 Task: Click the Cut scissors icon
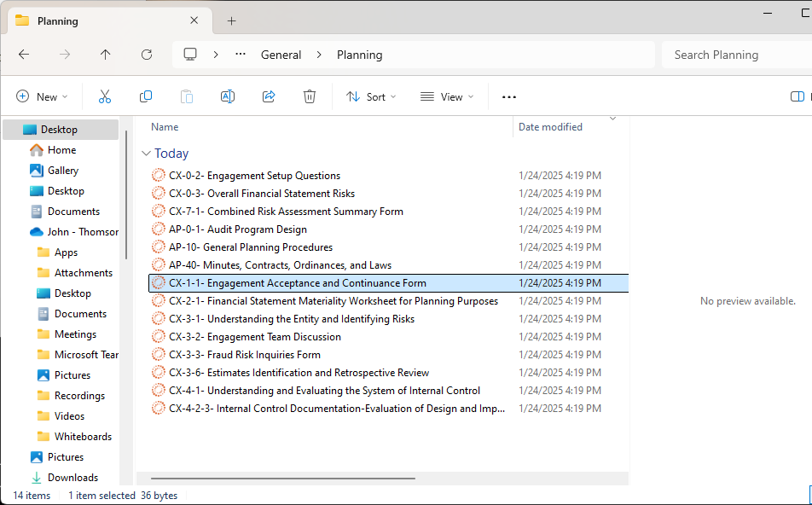click(105, 97)
